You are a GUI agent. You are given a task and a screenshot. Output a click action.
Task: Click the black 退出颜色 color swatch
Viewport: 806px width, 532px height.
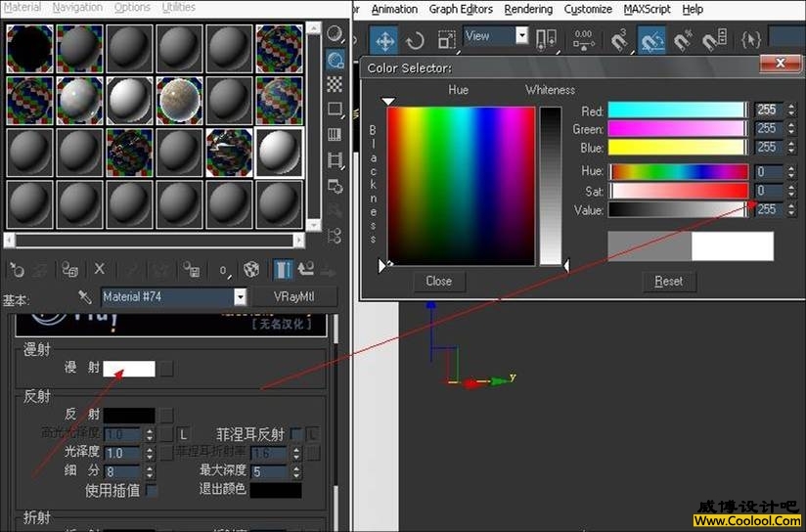point(276,490)
